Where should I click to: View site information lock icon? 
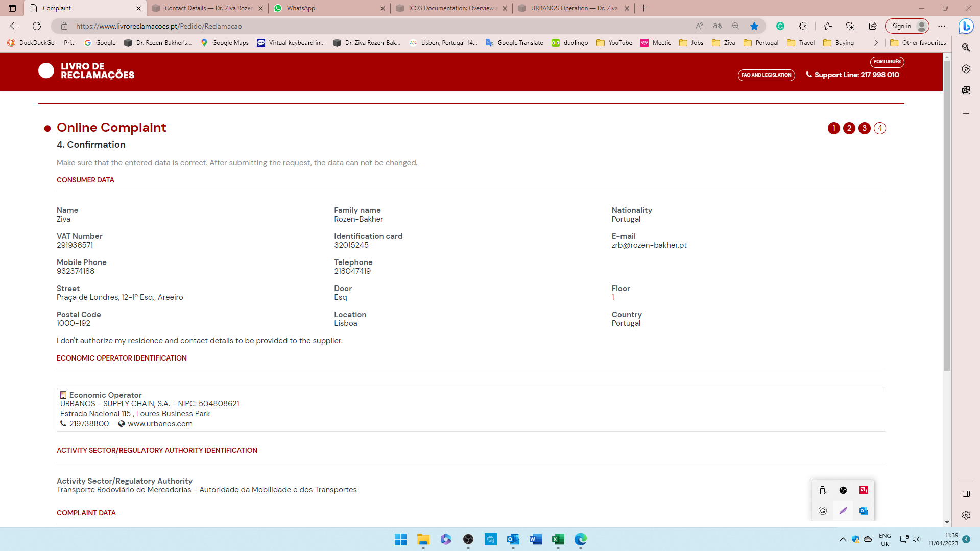click(x=64, y=26)
